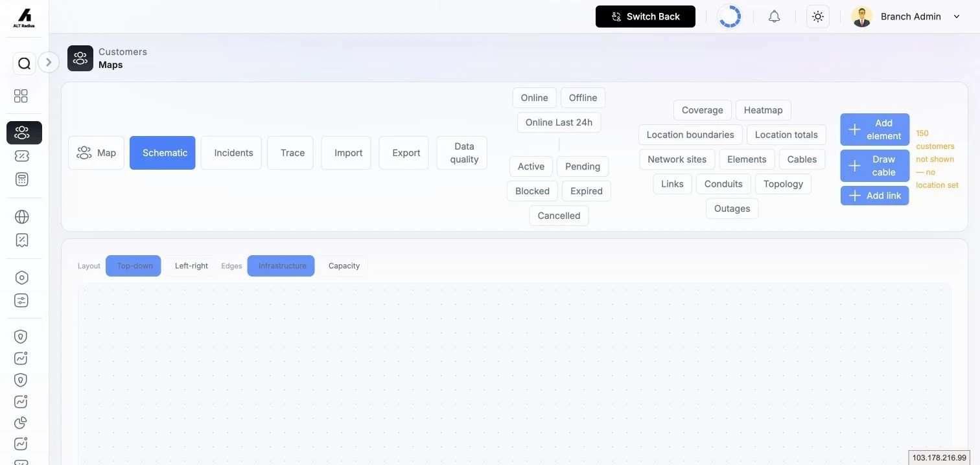This screenshot has height=465, width=980.
Task: Toggle the Location boundaries layer
Action: (x=690, y=135)
